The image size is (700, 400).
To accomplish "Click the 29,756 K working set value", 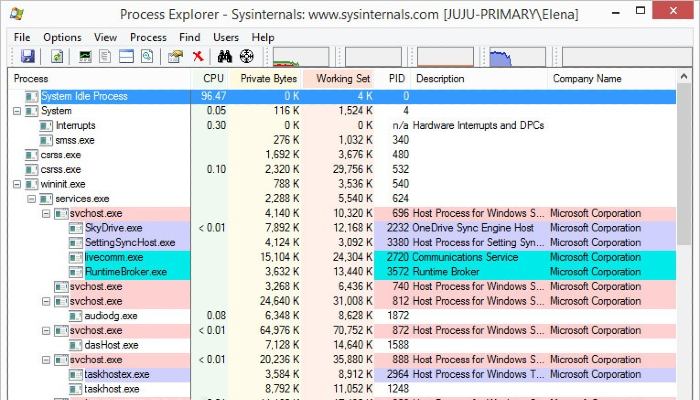I will (x=353, y=169).
